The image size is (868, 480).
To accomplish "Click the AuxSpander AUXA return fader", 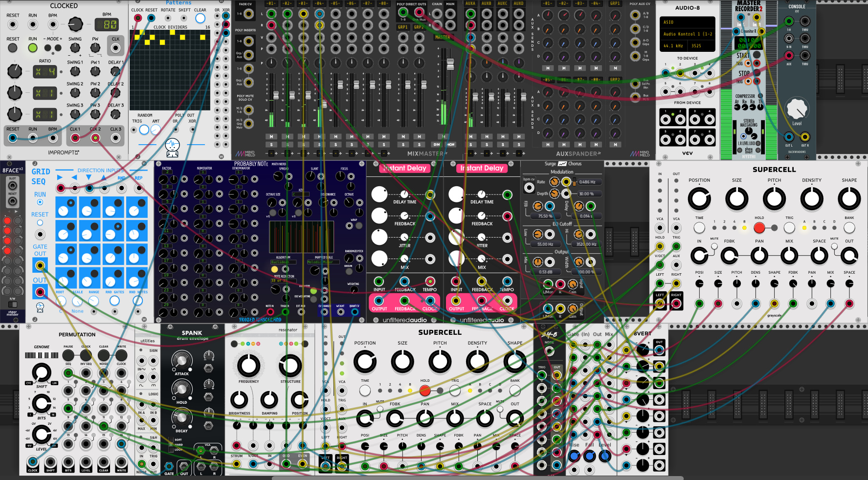I will (x=475, y=96).
